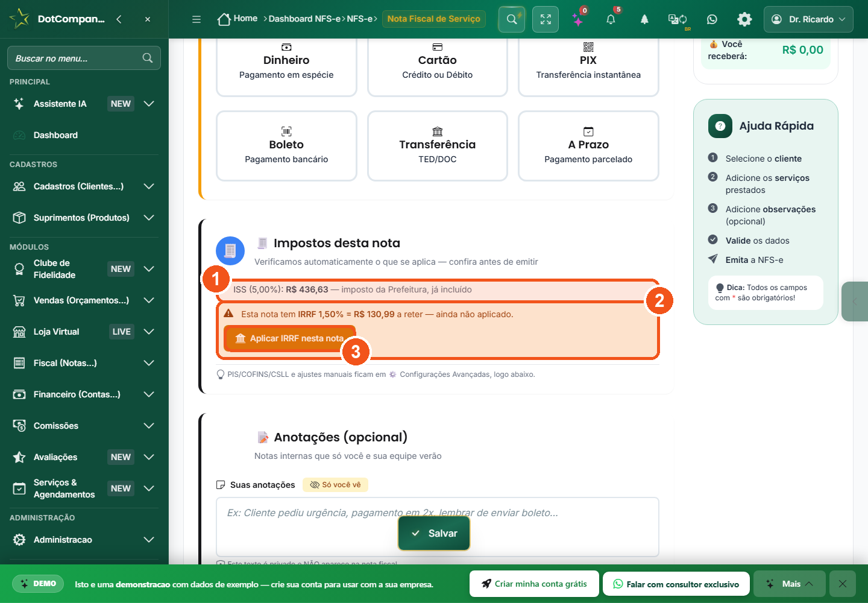Open Dr. Ricardo user dropdown
The image size is (868, 603).
808,19
